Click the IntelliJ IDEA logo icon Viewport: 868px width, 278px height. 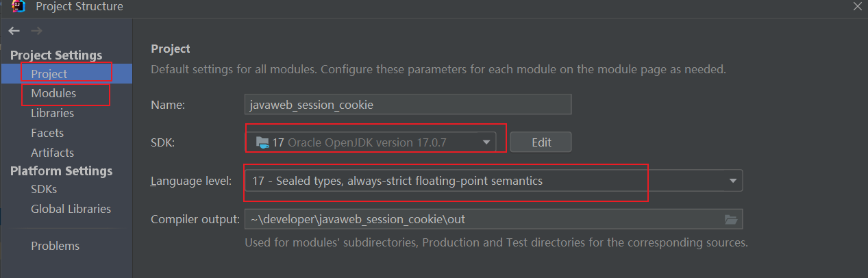(18, 6)
